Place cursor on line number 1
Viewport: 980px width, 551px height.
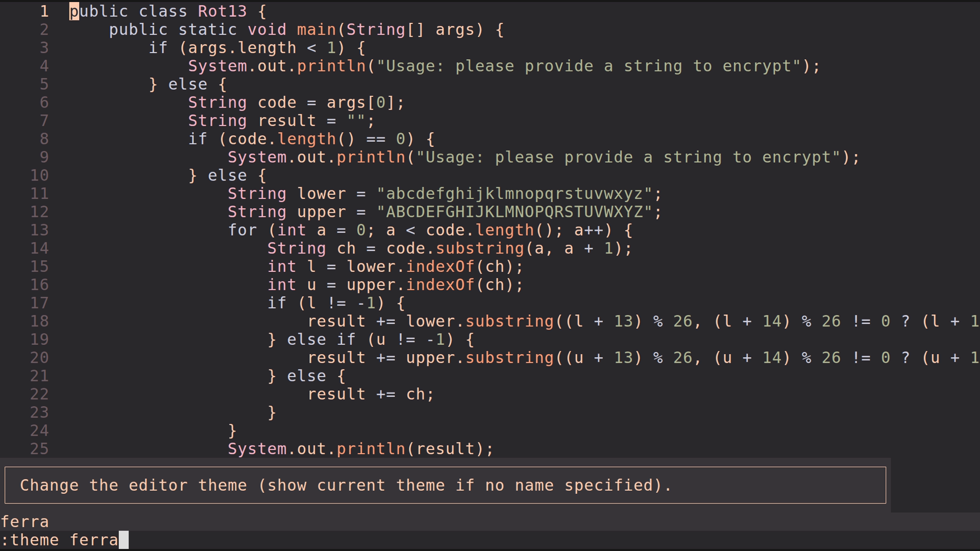44,11
